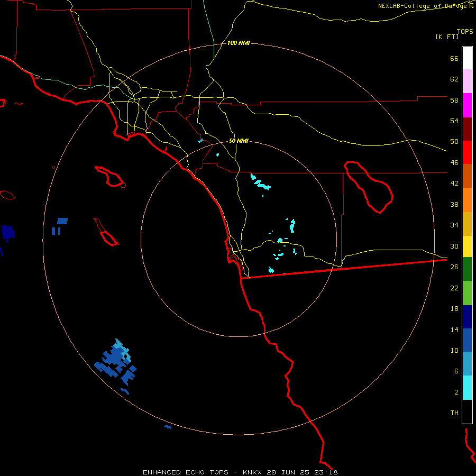
Task: Click the 50 scale value
Action: [x=454, y=142]
